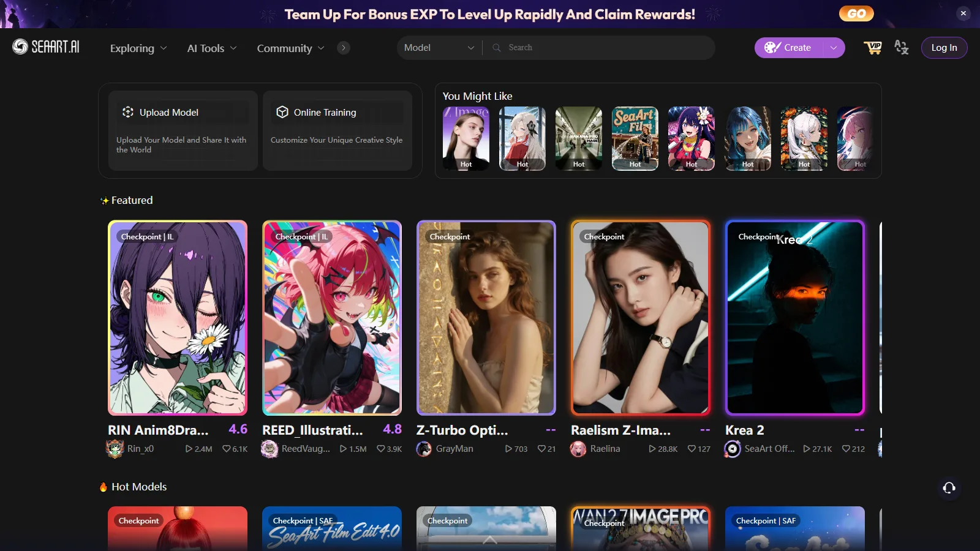
Task: Expand the Exploring menu
Action: tap(138, 48)
